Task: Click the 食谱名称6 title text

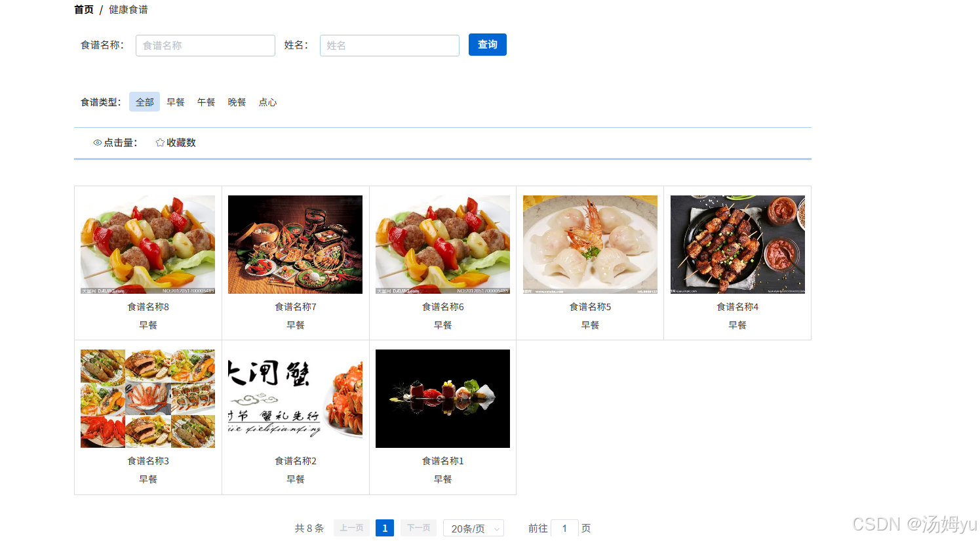Action: pos(443,307)
